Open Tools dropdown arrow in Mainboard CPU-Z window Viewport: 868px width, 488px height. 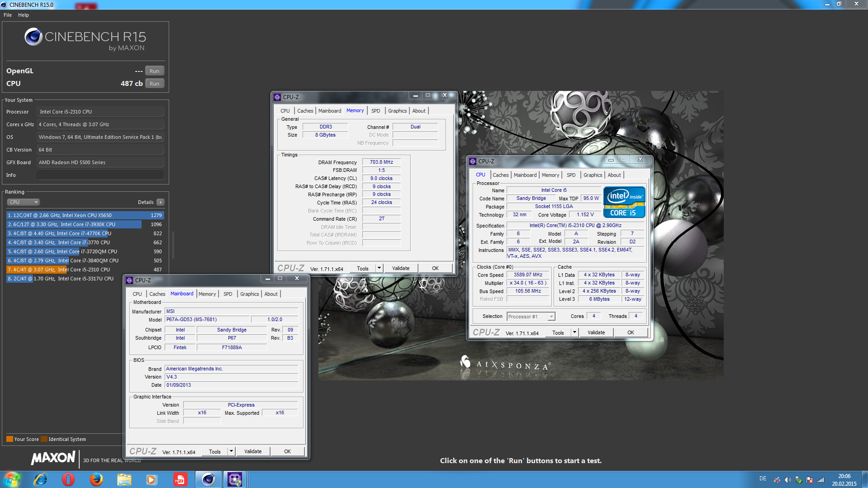click(x=231, y=451)
